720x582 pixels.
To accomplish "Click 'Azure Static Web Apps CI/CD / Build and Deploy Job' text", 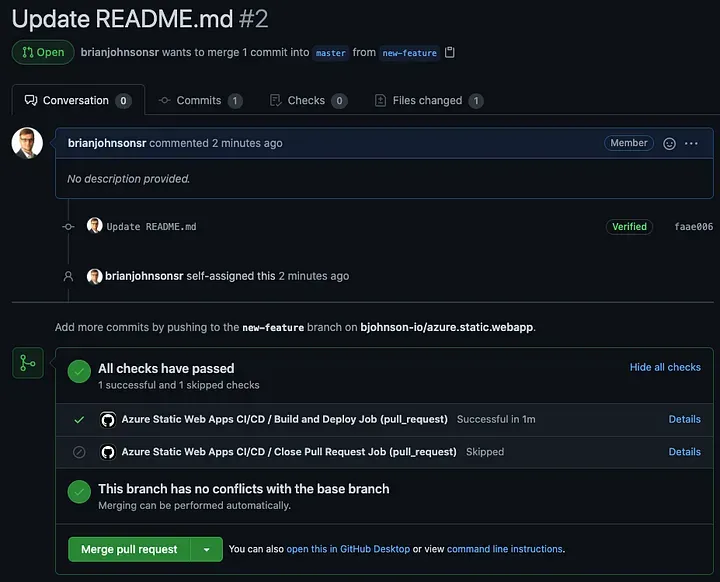I will click(285, 419).
